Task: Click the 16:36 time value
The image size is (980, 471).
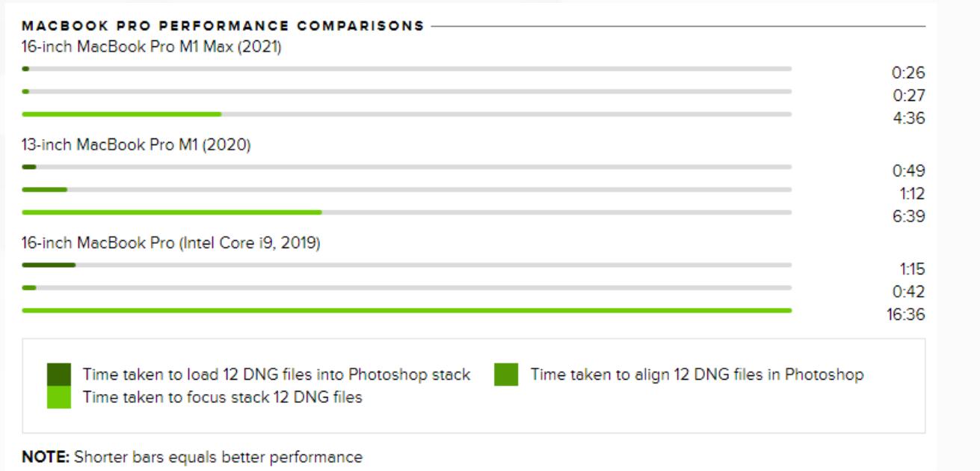Action: pos(906,315)
